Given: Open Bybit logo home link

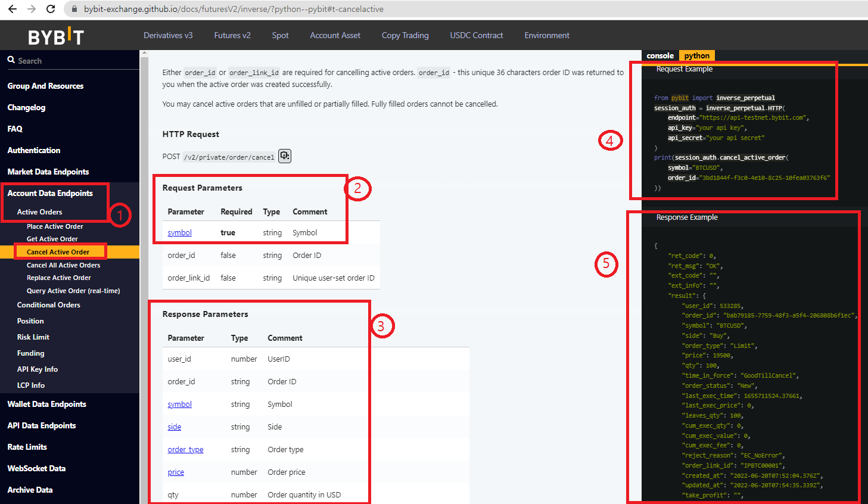Looking at the screenshot, I should (56, 36).
